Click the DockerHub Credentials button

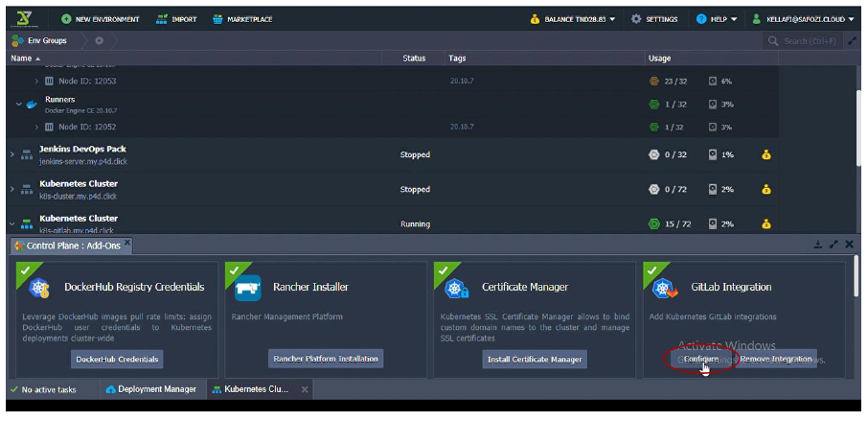pos(117,359)
